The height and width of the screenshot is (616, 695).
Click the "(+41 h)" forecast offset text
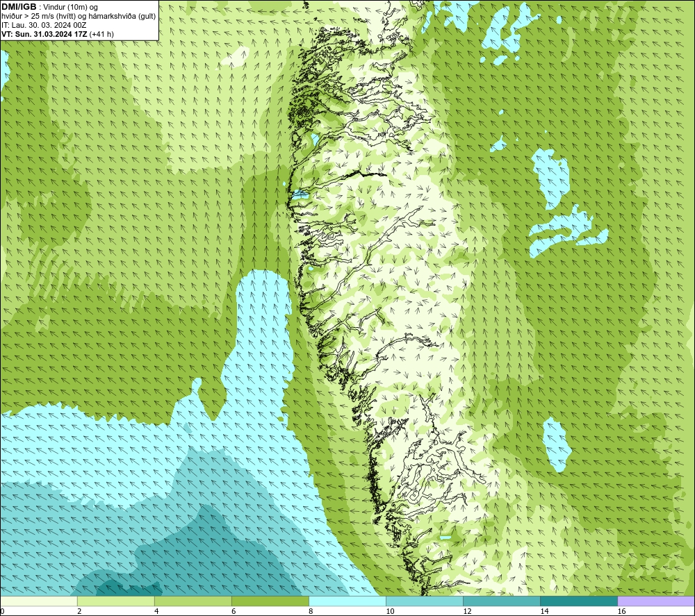pyautogui.click(x=101, y=34)
